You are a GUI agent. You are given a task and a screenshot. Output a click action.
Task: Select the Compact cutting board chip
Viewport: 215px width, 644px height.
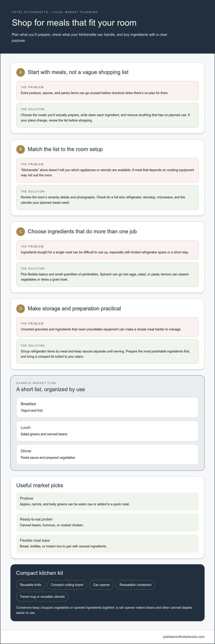pos(67,585)
